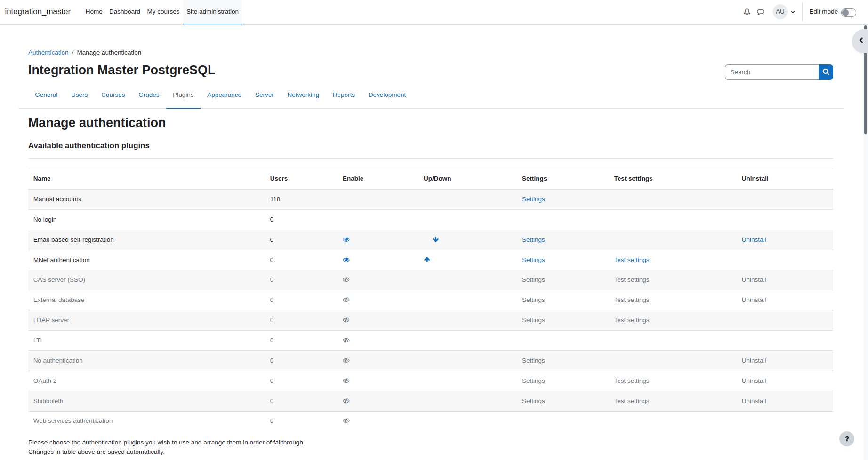
Task: Open Settings for Shibboleth
Action: [x=533, y=401]
